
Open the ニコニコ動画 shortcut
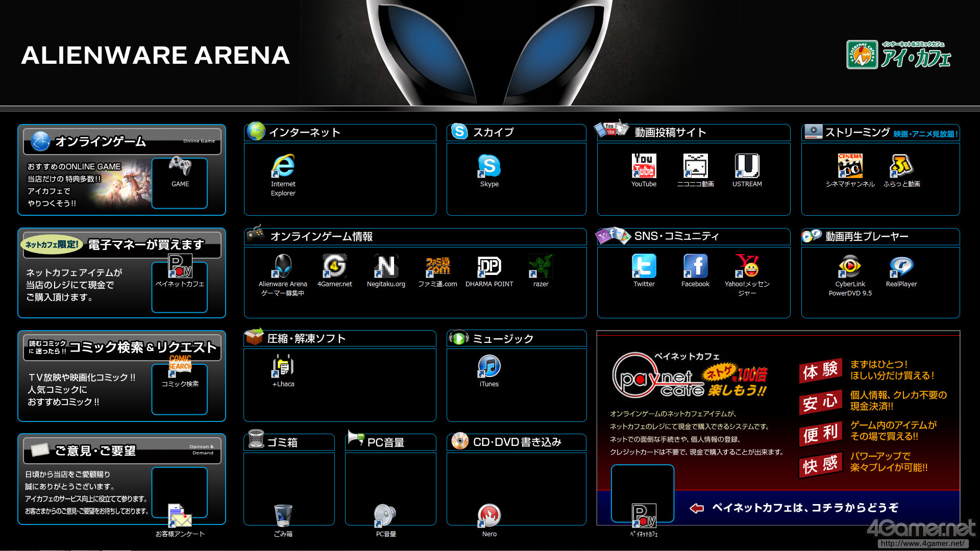[695, 166]
